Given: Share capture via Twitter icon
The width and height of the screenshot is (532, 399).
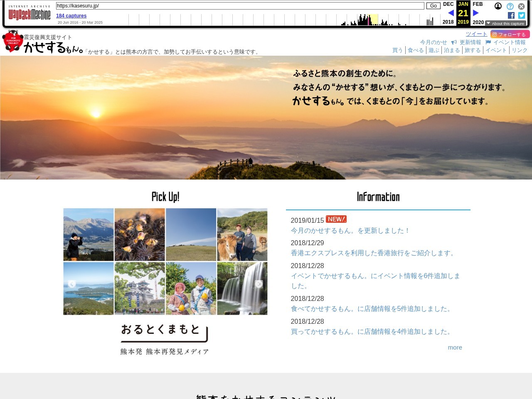Looking at the screenshot, I should (522, 15).
